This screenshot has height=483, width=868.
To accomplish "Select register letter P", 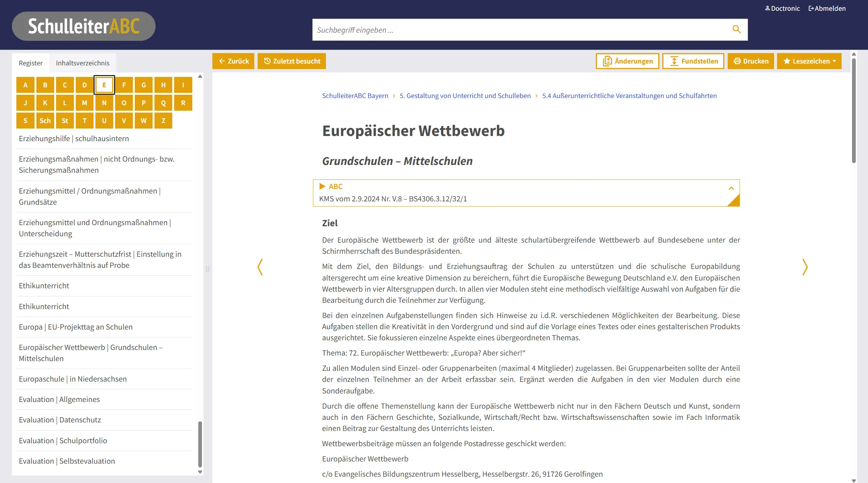I will pyautogui.click(x=144, y=103).
